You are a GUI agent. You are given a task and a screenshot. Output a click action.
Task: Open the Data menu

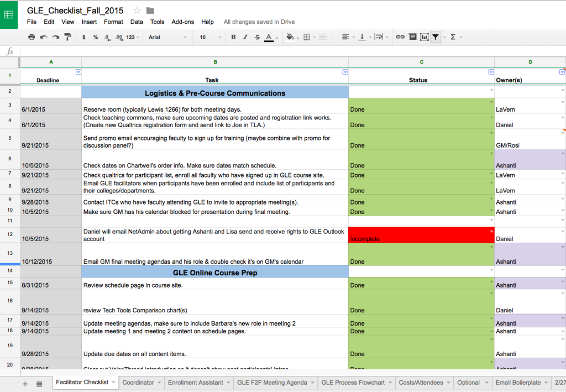tap(137, 22)
